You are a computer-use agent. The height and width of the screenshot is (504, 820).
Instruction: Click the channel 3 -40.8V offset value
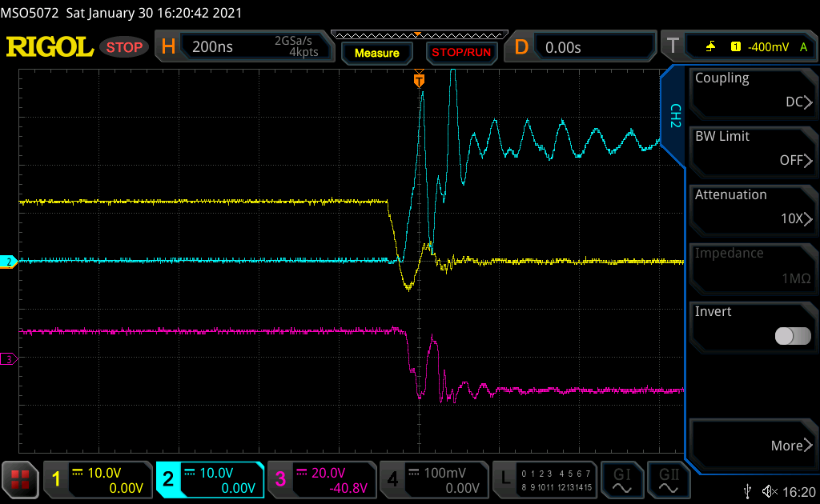348,488
